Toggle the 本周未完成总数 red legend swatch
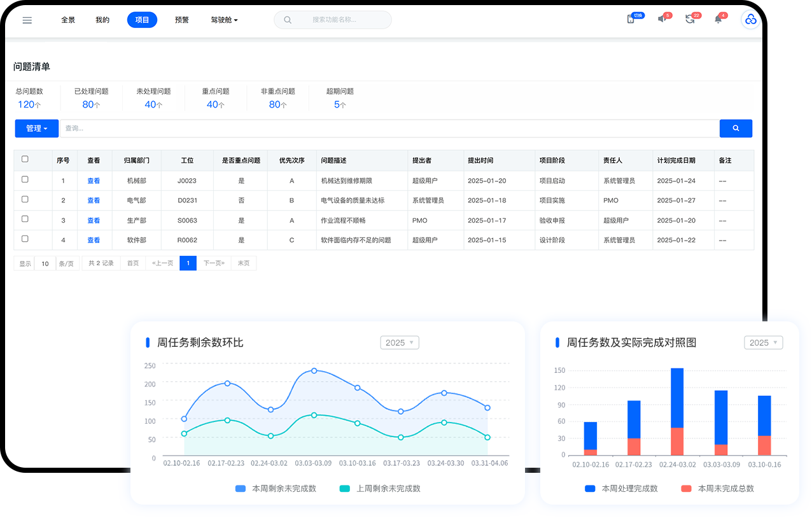This screenshot has height=518, width=812. 686,489
